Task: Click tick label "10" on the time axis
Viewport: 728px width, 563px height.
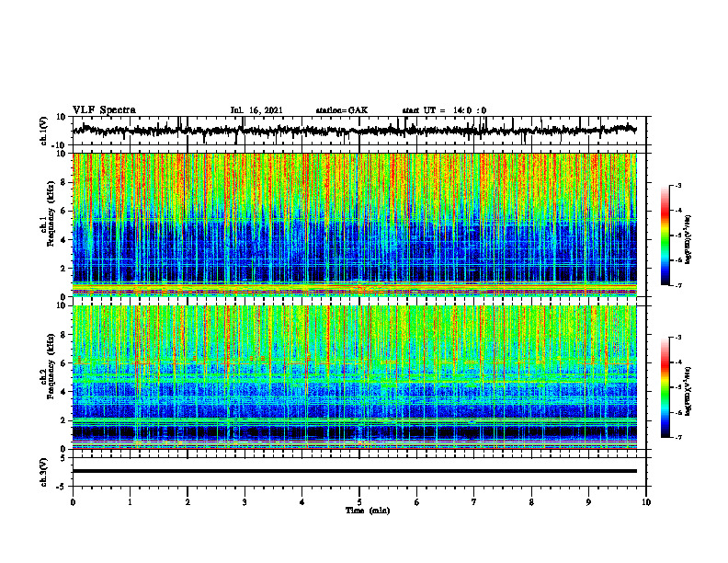Action: 646,502
